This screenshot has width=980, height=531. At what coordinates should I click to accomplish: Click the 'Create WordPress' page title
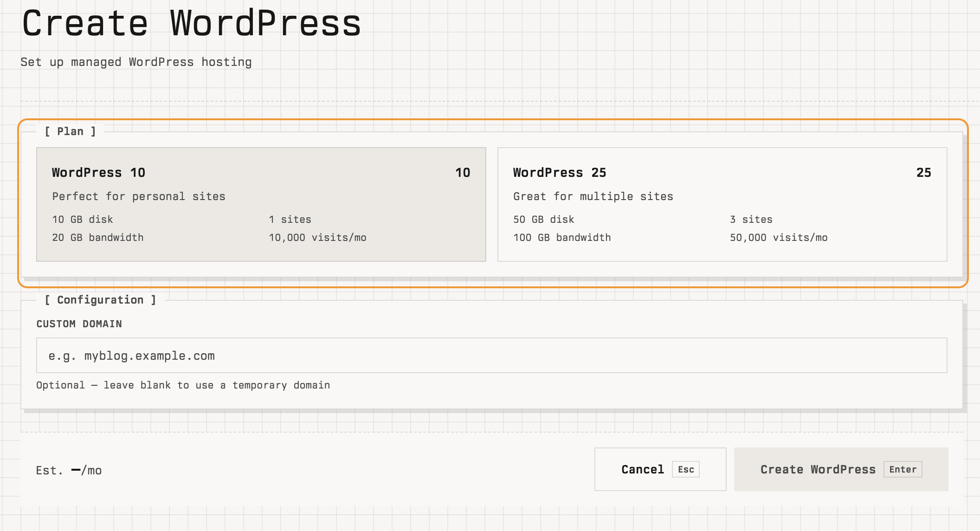pyautogui.click(x=192, y=23)
